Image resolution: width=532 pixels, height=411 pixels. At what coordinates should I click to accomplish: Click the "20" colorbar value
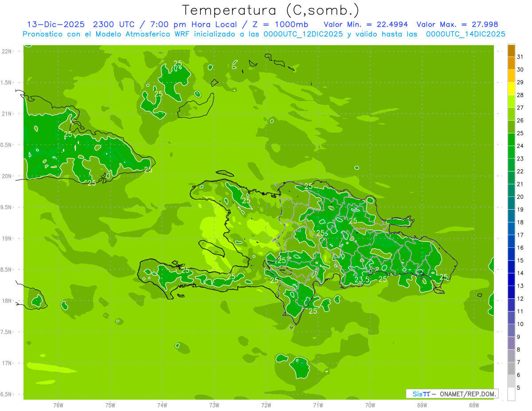coord(520,197)
